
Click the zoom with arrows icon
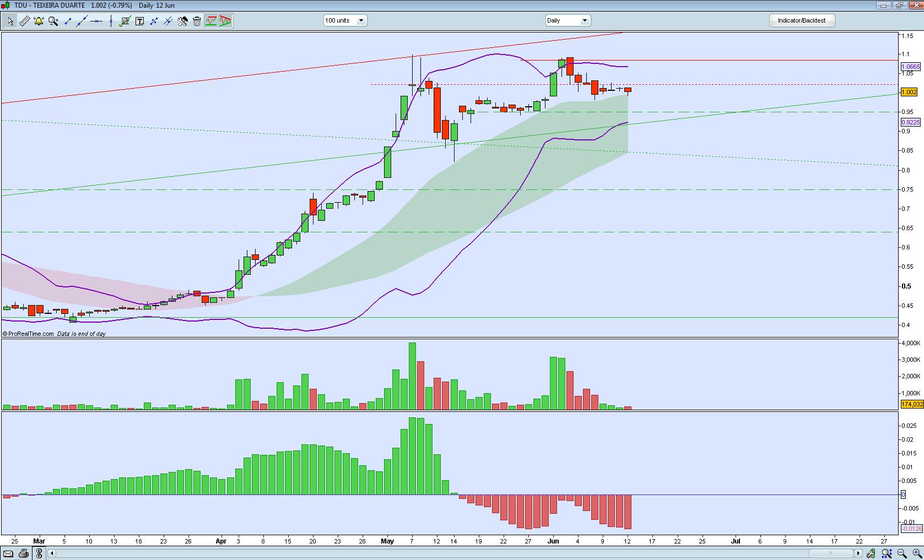[887, 553]
